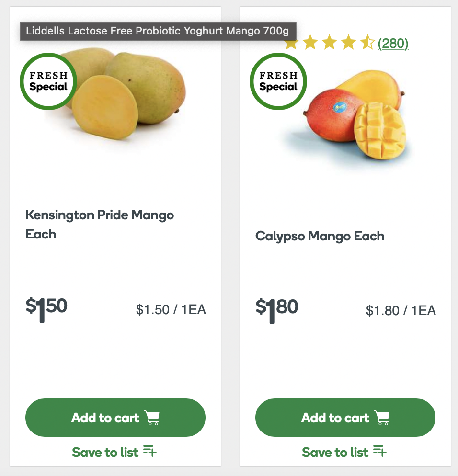Viewport: 458px width, 476px height.
Task: Click list-plus icon beside Calypso Save to list
Action: click(x=380, y=451)
